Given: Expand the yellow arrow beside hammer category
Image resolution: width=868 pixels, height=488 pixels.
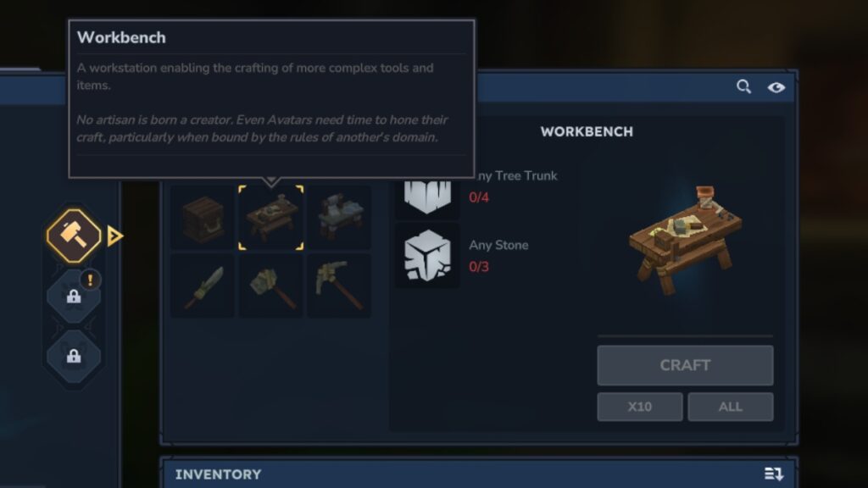Looking at the screenshot, I should 114,236.
